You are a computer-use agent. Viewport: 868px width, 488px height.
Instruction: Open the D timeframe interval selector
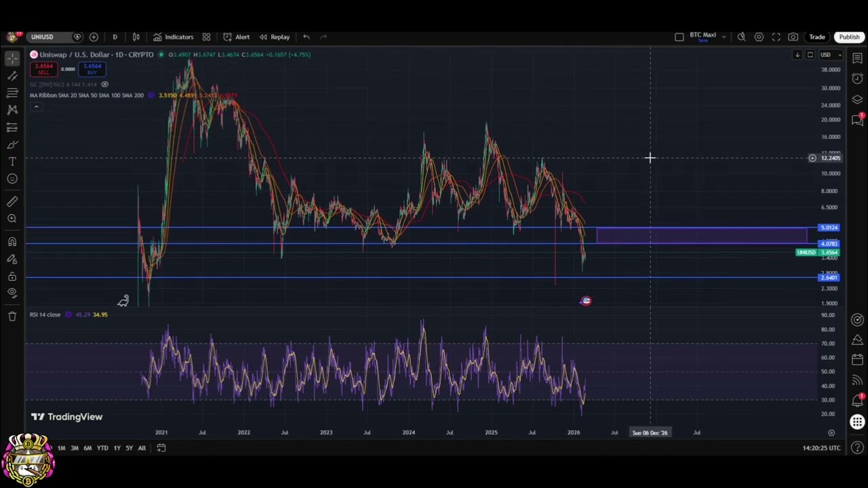pos(115,37)
